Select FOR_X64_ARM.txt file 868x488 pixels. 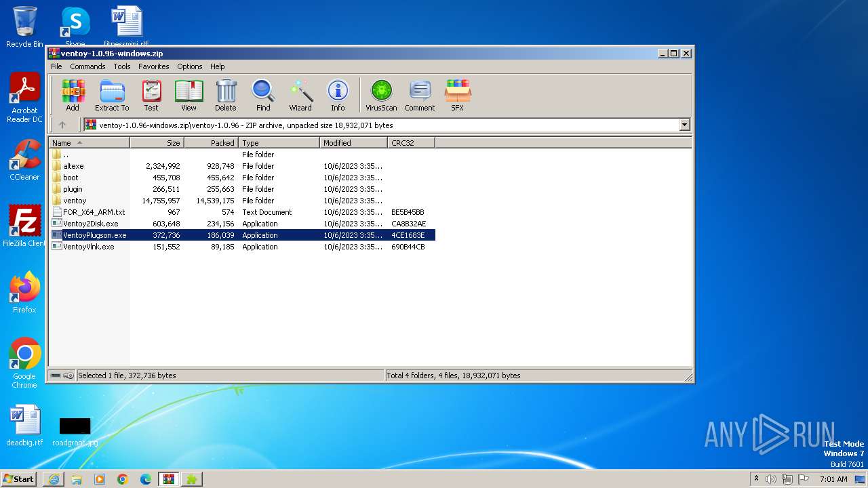(x=242, y=212)
